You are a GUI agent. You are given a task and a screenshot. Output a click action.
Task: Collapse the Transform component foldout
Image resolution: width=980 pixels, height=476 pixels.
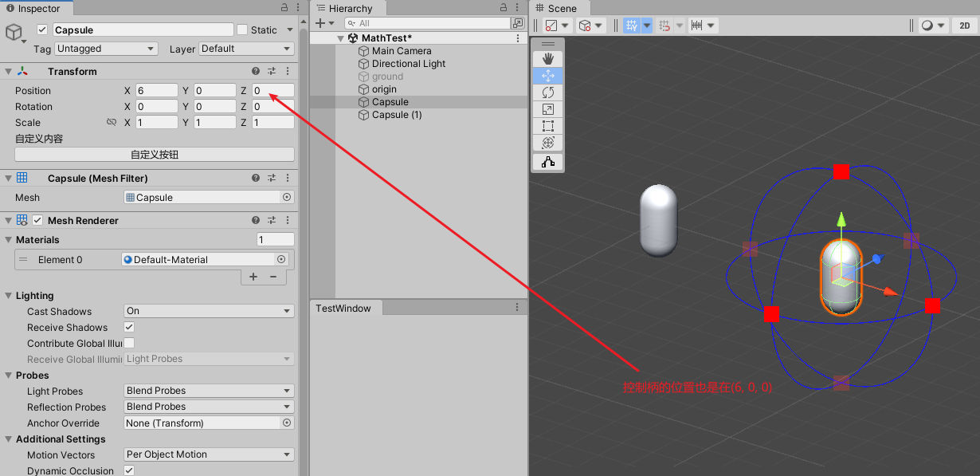click(x=7, y=71)
